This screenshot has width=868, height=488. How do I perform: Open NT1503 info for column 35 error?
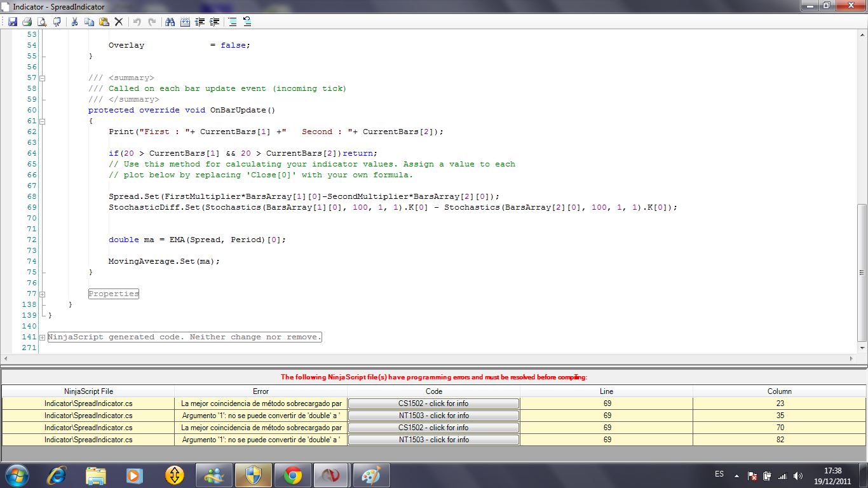433,416
